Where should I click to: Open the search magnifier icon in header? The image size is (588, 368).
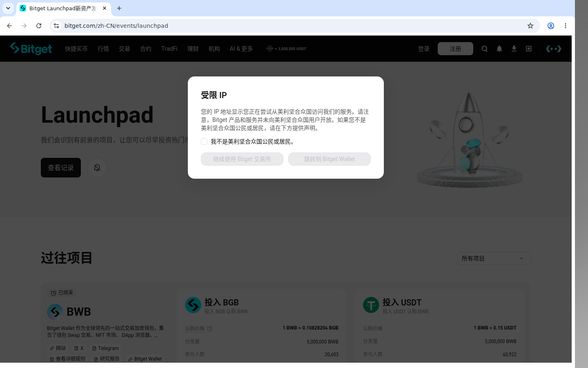485,49
